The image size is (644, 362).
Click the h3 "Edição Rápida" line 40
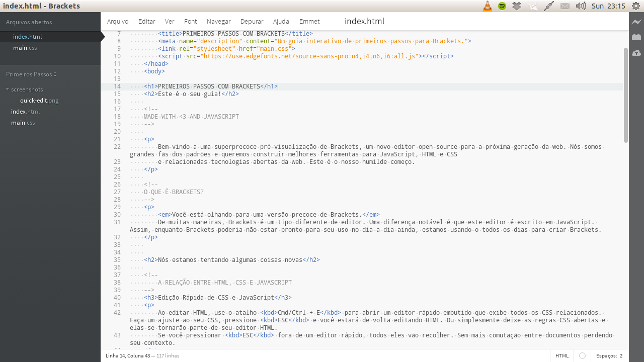point(218,298)
